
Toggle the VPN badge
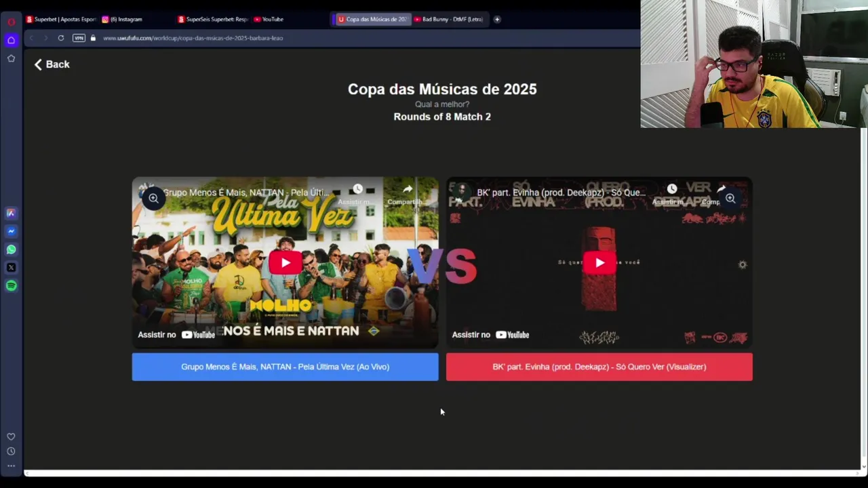79,38
